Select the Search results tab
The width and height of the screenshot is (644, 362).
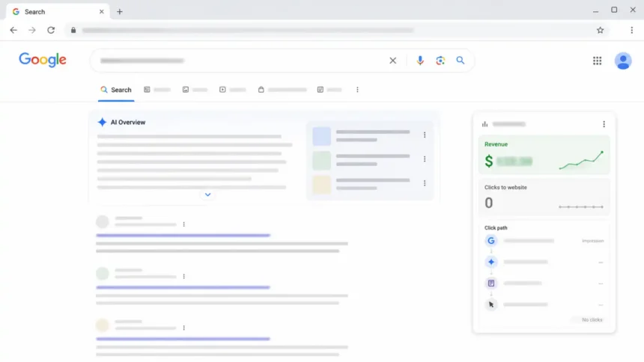(x=116, y=90)
